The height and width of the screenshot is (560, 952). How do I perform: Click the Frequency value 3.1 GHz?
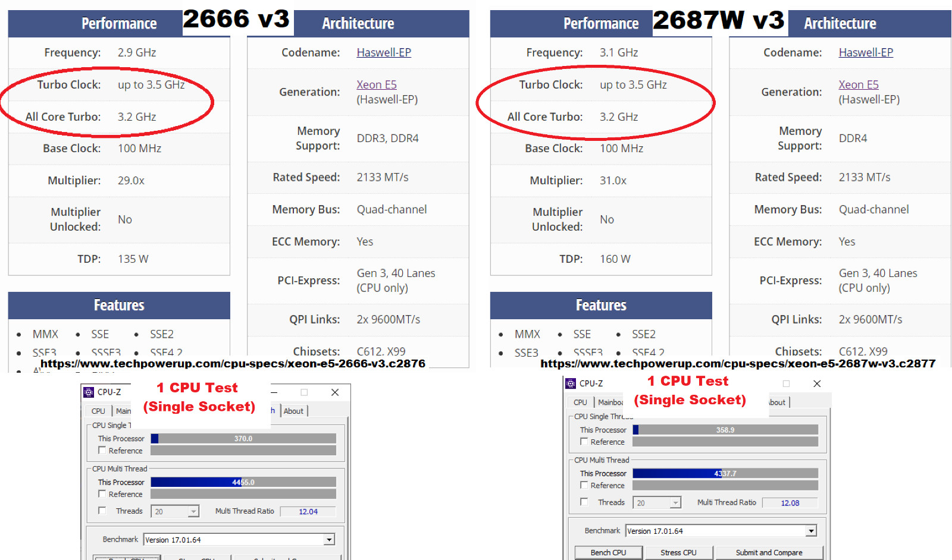(619, 52)
